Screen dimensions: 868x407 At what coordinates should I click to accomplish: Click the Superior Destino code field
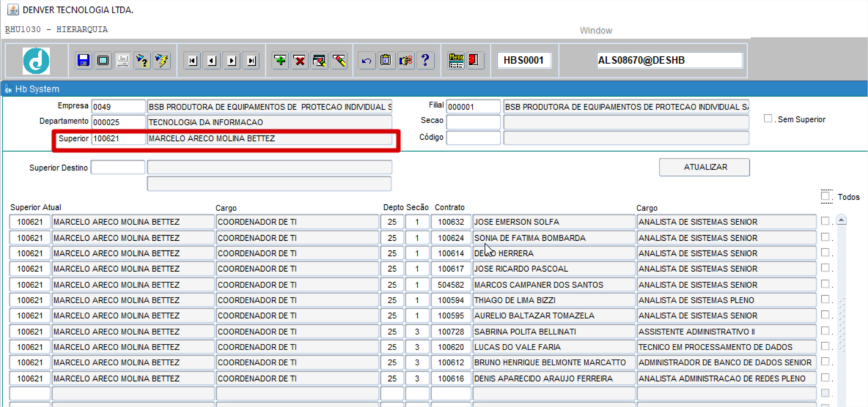coord(118,167)
